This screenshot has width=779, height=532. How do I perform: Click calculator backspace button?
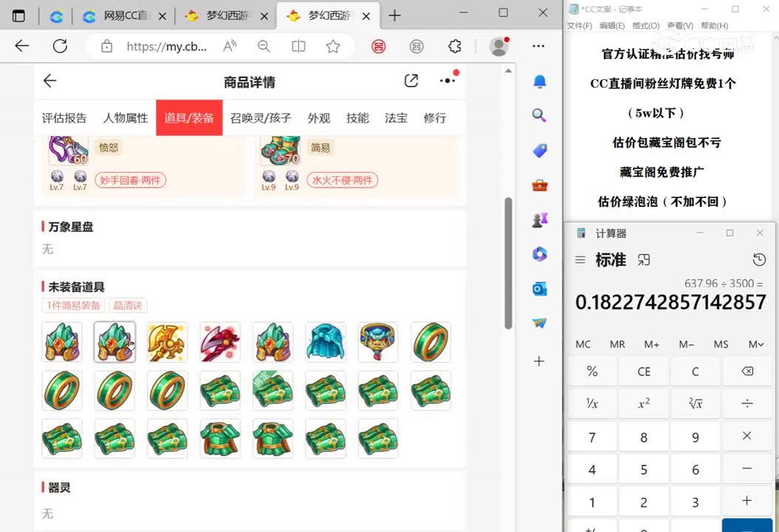[747, 371]
